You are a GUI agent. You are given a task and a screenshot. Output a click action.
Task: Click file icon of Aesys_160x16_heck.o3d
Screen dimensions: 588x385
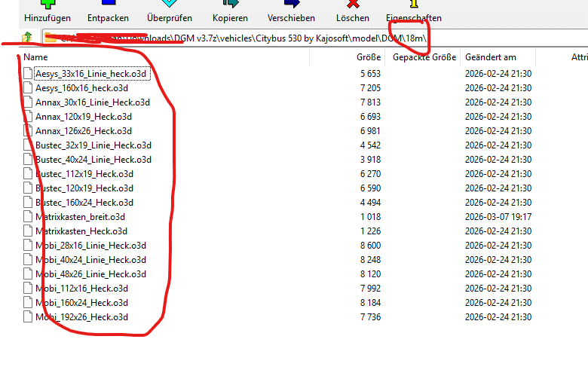coord(28,87)
